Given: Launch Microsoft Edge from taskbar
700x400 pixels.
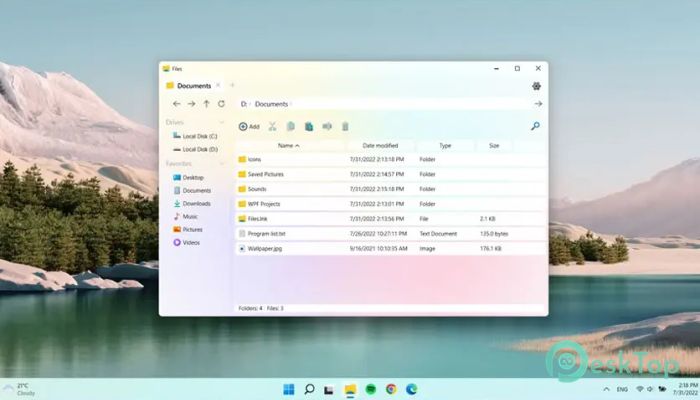Looking at the screenshot, I should point(412,389).
